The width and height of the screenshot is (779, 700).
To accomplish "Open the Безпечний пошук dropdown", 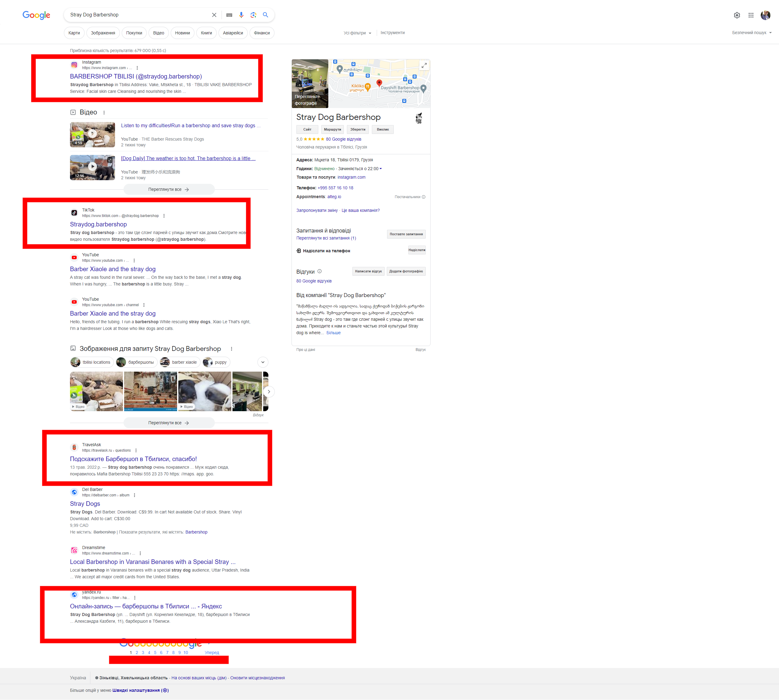I will click(x=752, y=33).
